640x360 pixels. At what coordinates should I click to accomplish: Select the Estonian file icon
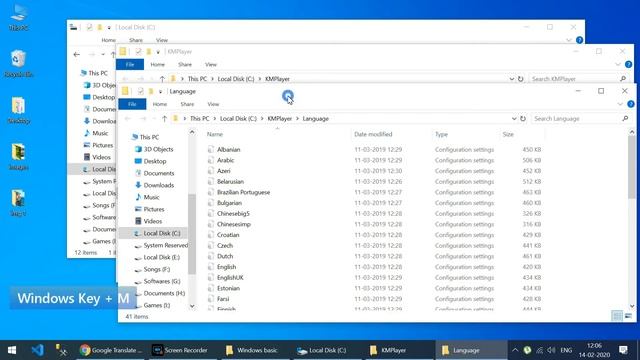(211, 288)
